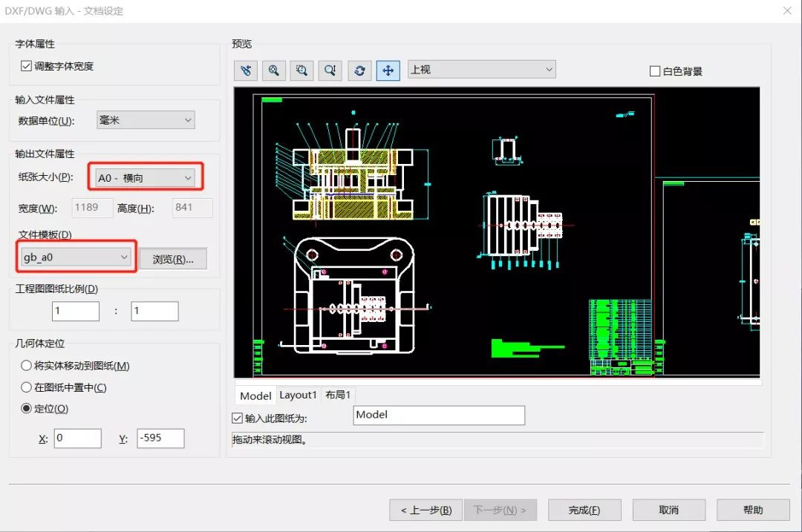Choose the 将实体移动到图纸 radio option
The image size is (802, 532).
[x=27, y=366]
